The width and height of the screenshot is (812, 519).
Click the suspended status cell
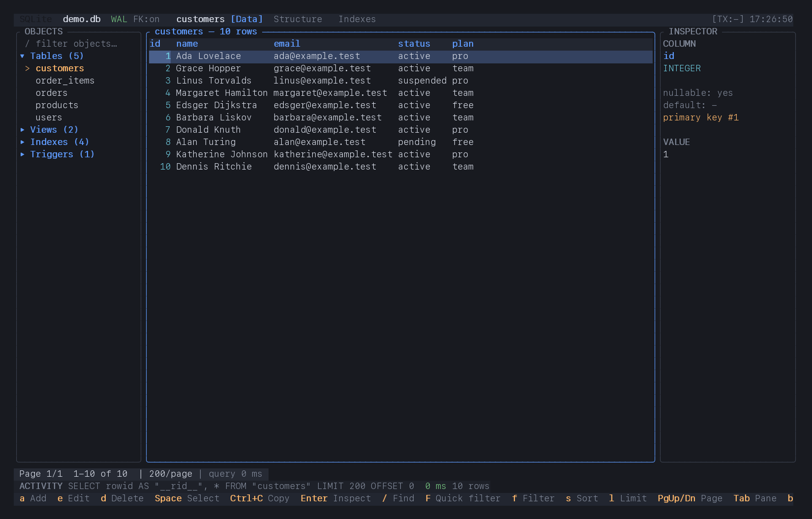click(x=422, y=81)
